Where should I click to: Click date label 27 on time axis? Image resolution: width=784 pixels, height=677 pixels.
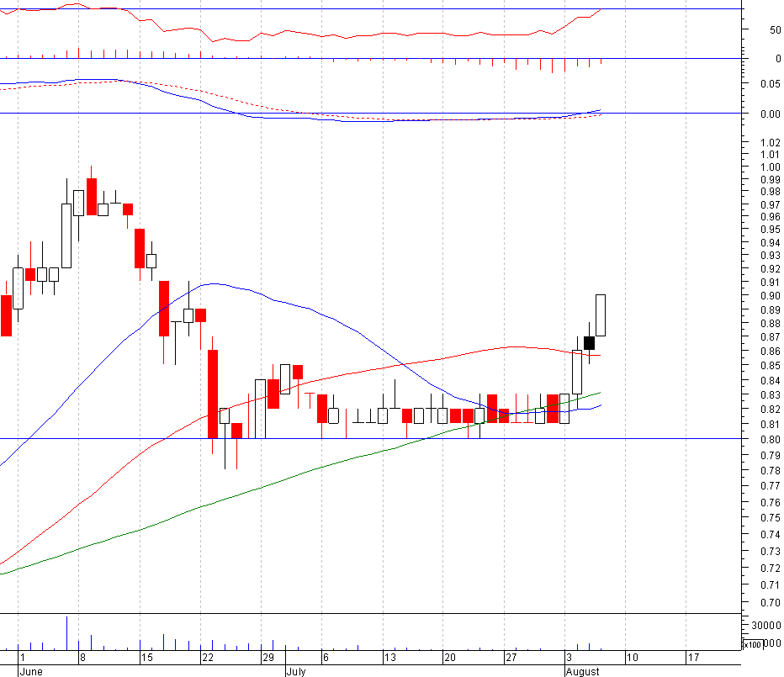tap(511, 657)
